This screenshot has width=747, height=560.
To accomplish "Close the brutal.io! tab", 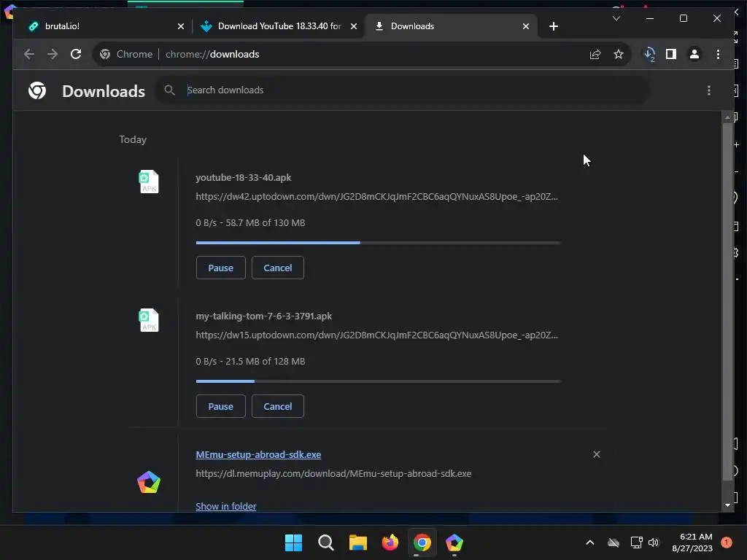I will coord(181,26).
